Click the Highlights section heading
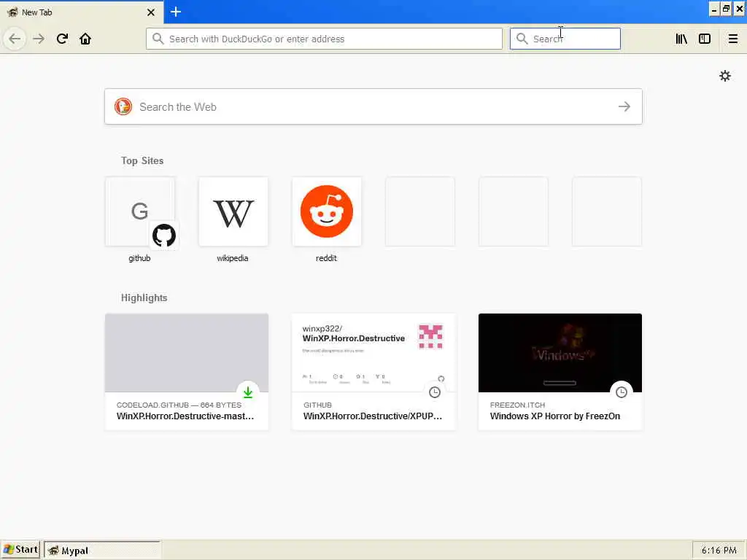 (x=144, y=297)
